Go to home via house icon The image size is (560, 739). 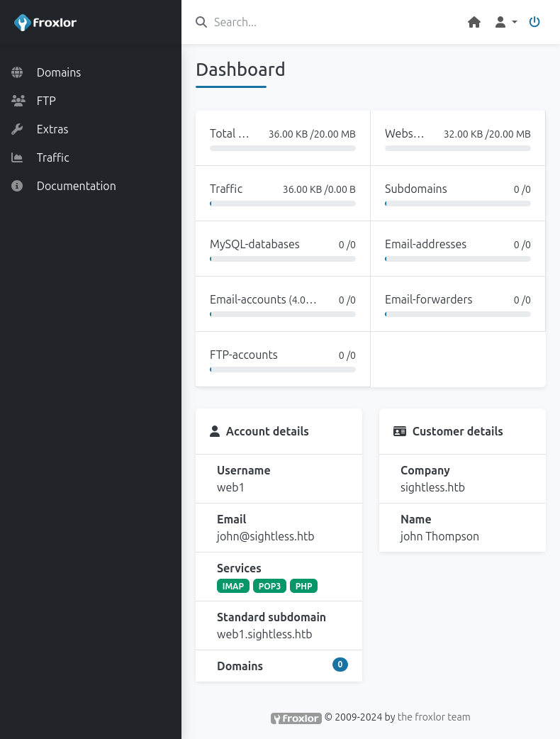point(474,22)
